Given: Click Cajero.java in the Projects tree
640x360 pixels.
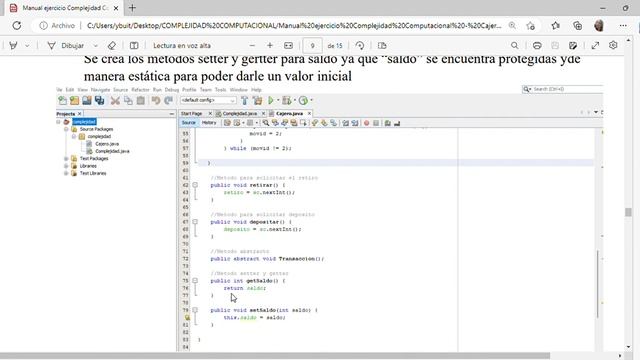Looking at the screenshot, I should point(107,144).
